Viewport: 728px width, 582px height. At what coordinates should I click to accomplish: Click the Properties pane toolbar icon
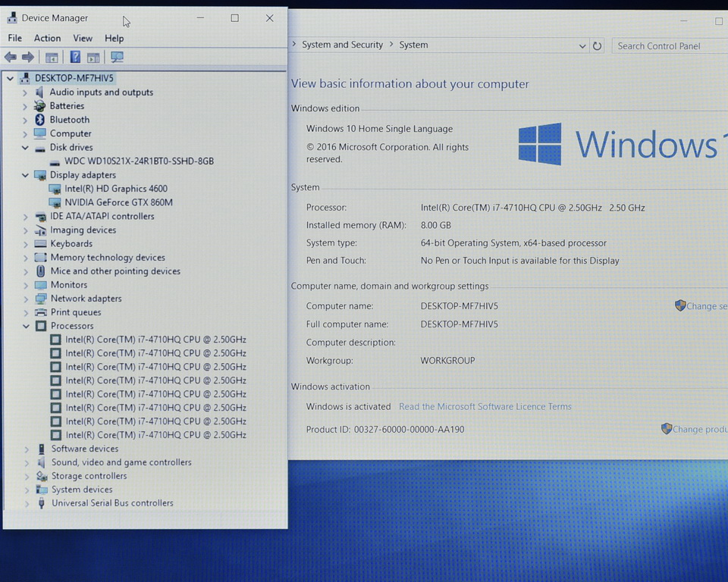[93, 58]
